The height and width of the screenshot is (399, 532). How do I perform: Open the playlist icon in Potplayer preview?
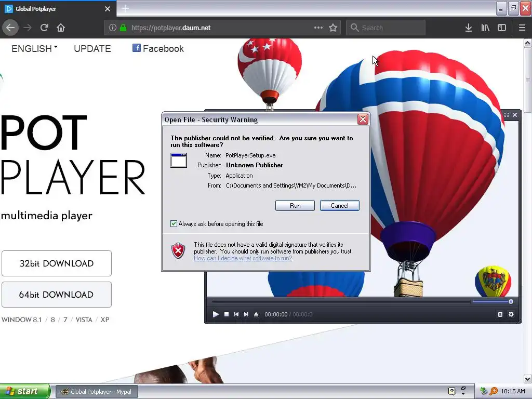(x=500, y=314)
